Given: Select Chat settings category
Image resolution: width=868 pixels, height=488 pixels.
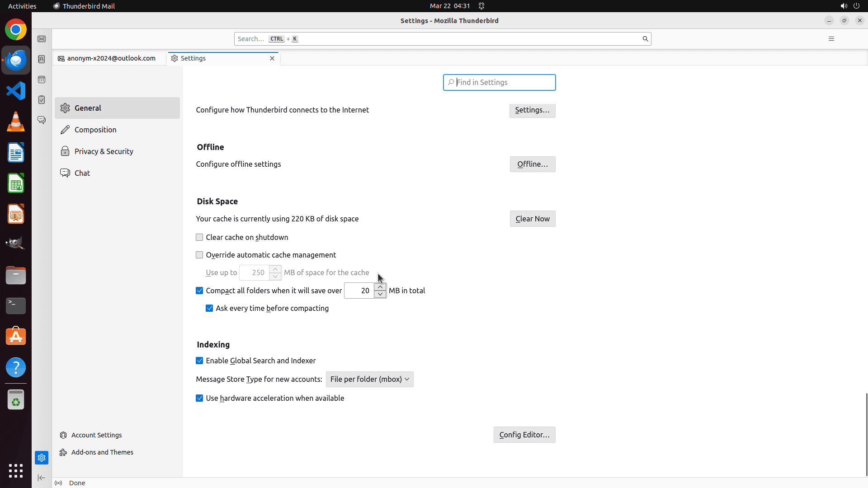Looking at the screenshot, I should click(117, 173).
